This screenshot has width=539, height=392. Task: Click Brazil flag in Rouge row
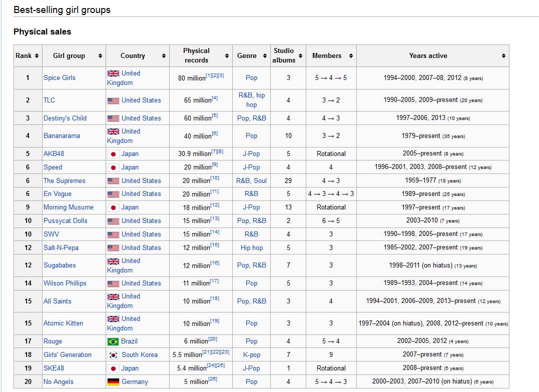(x=113, y=341)
